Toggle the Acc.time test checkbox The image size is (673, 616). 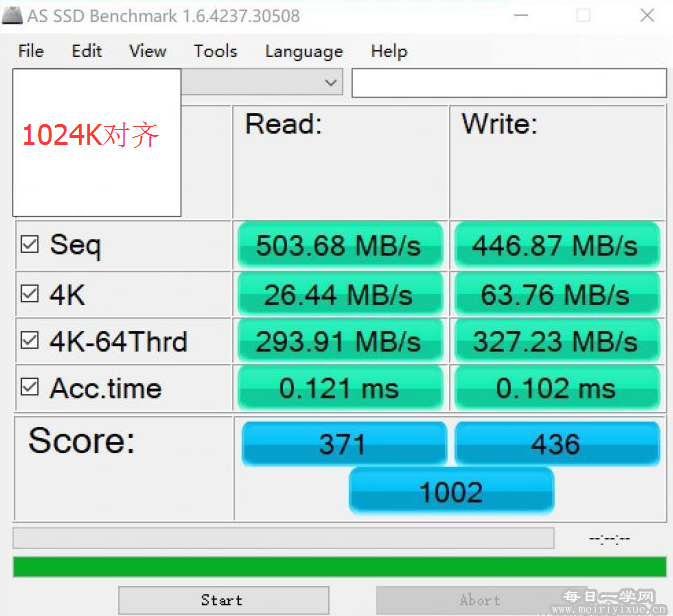click(x=30, y=387)
